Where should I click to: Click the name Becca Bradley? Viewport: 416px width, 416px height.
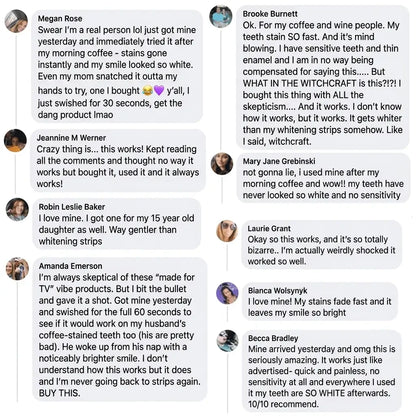pos(273,338)
